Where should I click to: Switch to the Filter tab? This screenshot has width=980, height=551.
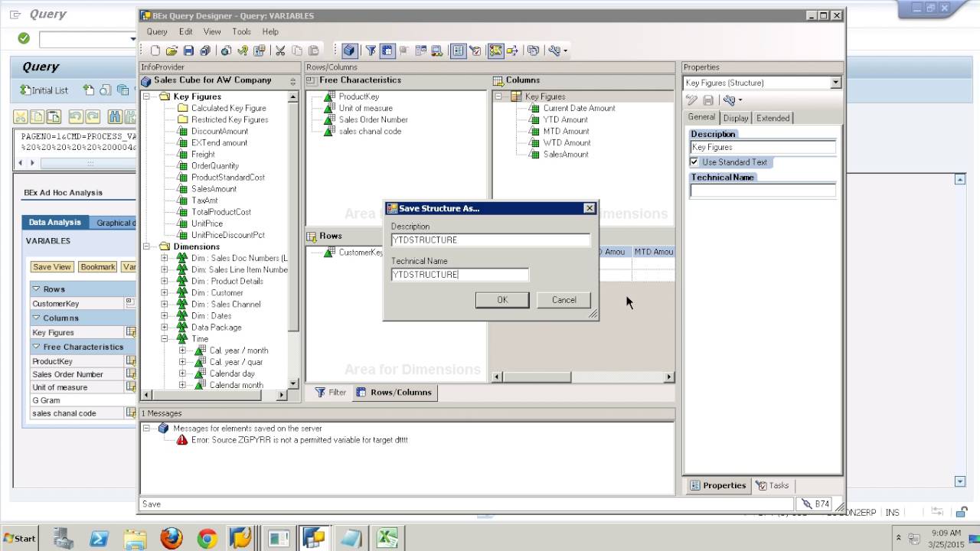click(x=331, y=392)
